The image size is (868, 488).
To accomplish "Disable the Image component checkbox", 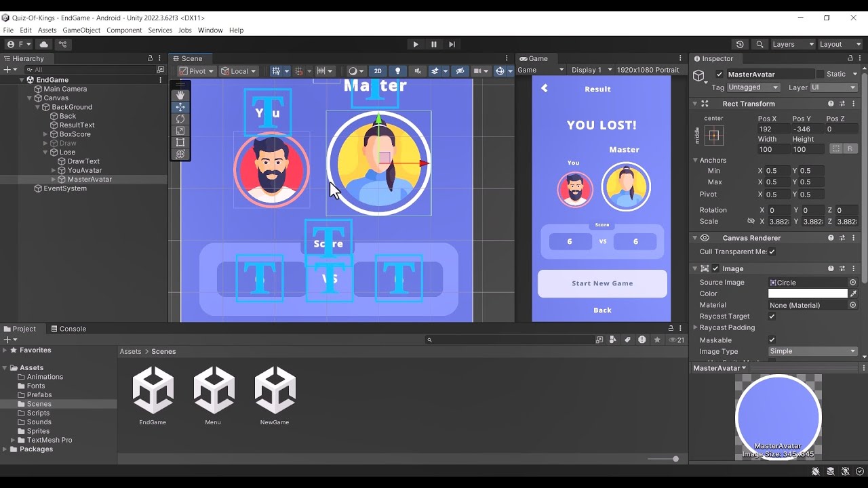I will pyautogui.click(x=715, y=269).
